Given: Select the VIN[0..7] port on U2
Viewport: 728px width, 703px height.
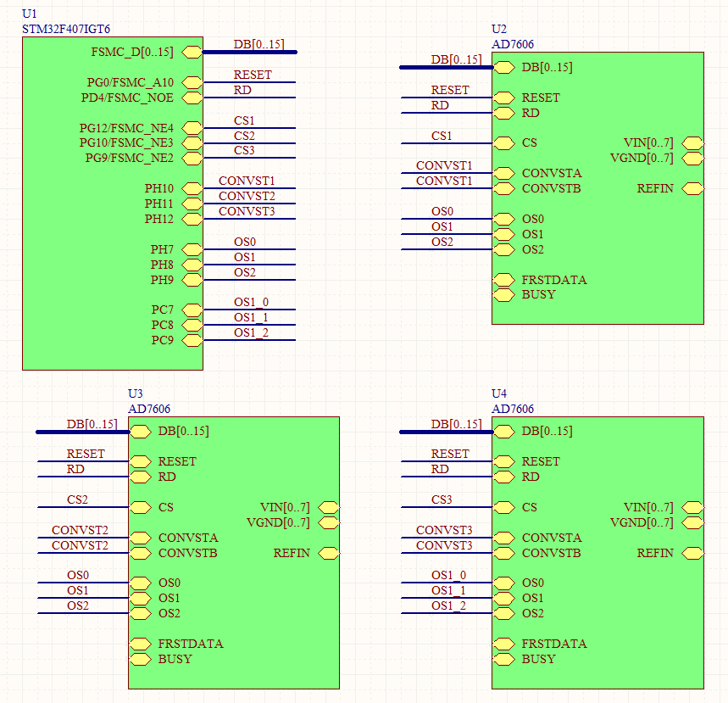Looking at the screenshot, I should (x=692, y=143).
